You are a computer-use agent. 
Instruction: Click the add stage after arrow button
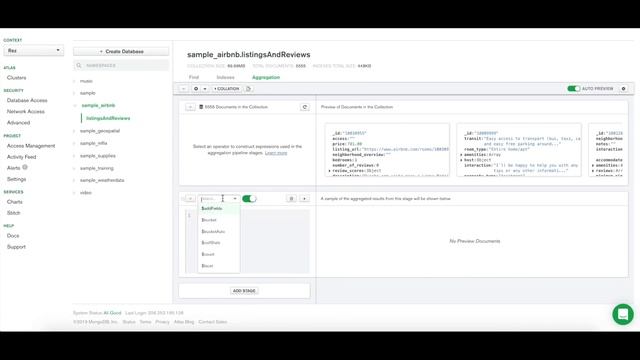point(304,199)
